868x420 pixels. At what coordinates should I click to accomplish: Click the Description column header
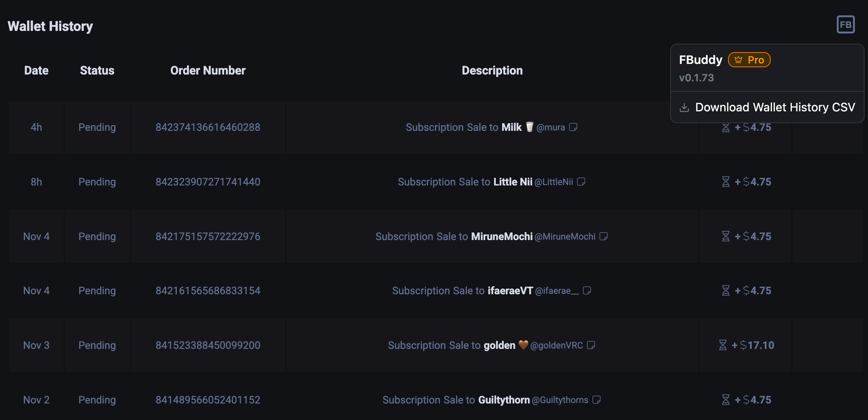pyautogui.click(x=492, y=70)
